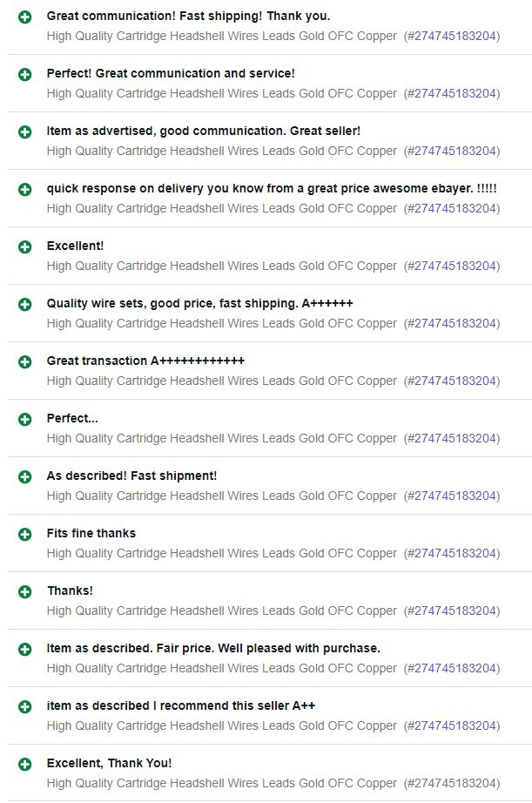Image resolution: width=532 pixels, height=803 pixels.
Task: Click positive icon next to "Fits fine thanks"
Action: pyautogui.click(x=25, y=534)
